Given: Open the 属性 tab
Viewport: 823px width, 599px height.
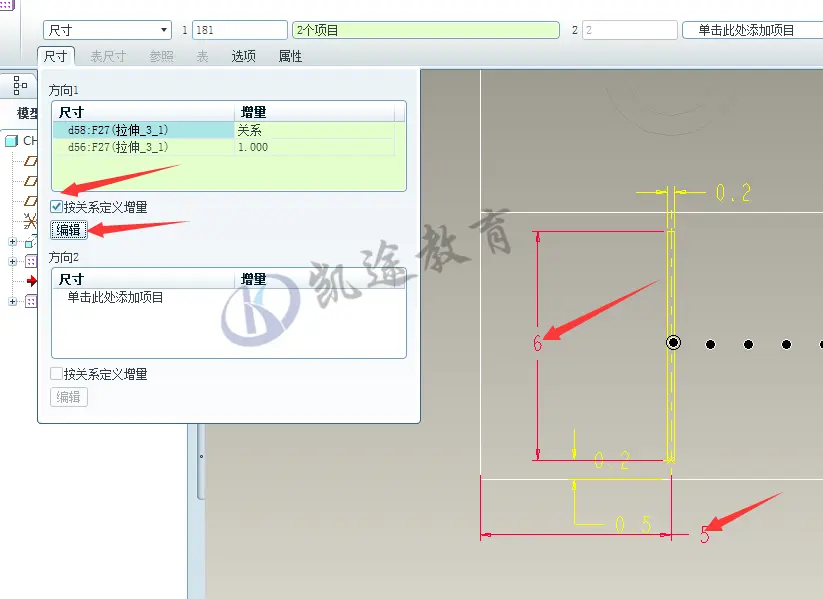Looking at the screenshot, I should click(290, 56).
